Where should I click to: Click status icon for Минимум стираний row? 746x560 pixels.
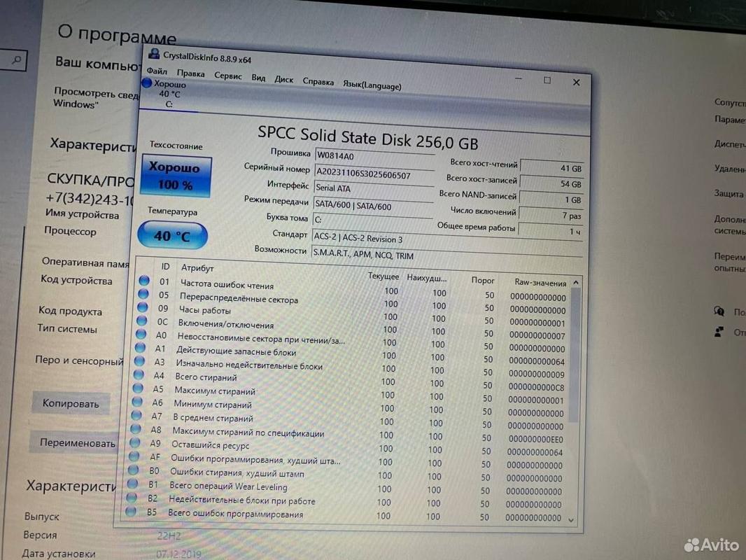[x=137, y=401]
